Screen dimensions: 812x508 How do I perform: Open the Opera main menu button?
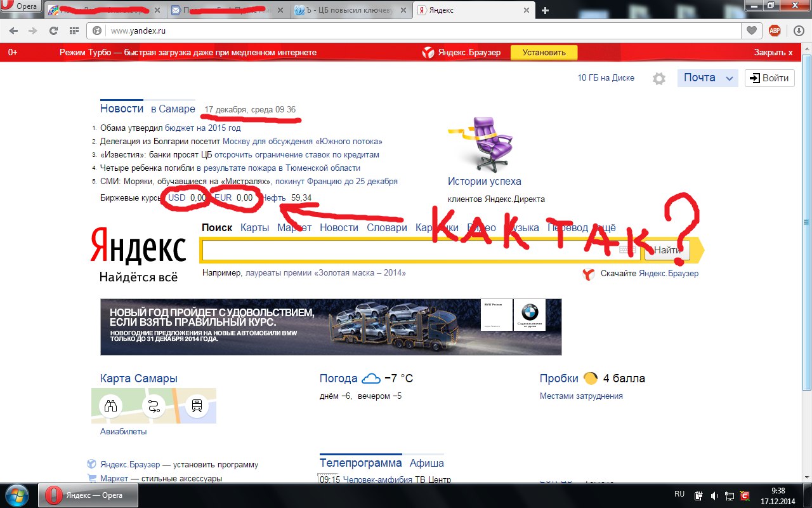coord(20,6)
